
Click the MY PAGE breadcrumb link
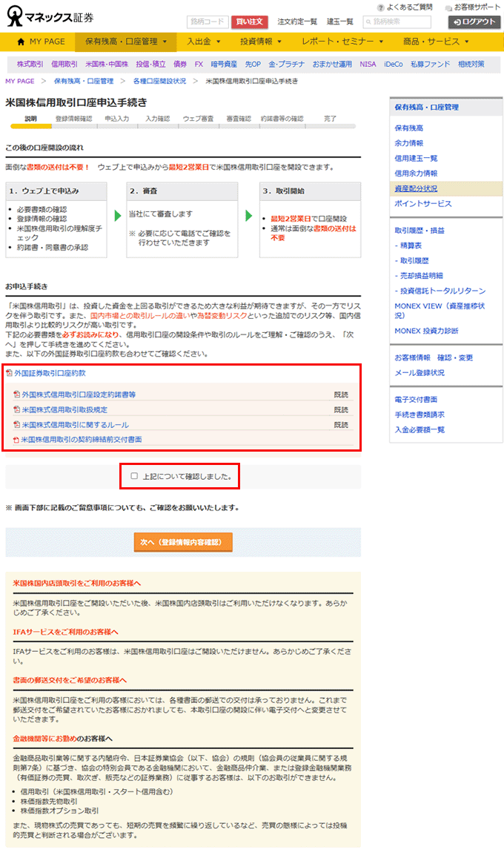coord(20,82)
